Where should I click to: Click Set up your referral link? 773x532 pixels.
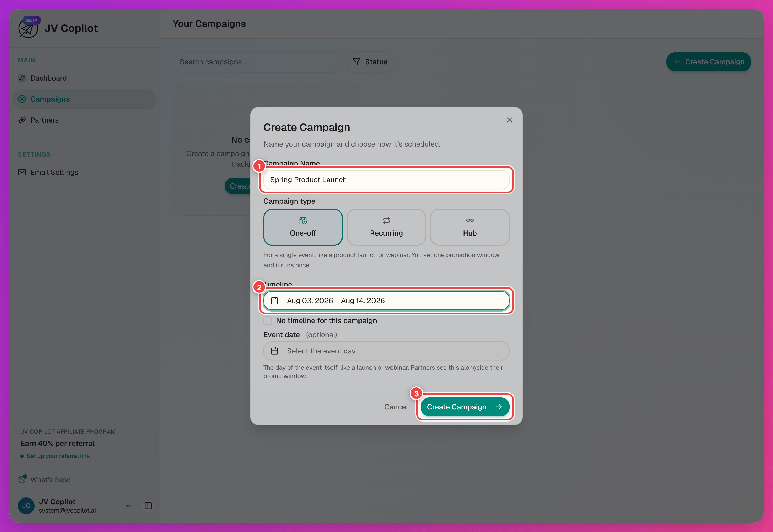(x=58, y=456)
